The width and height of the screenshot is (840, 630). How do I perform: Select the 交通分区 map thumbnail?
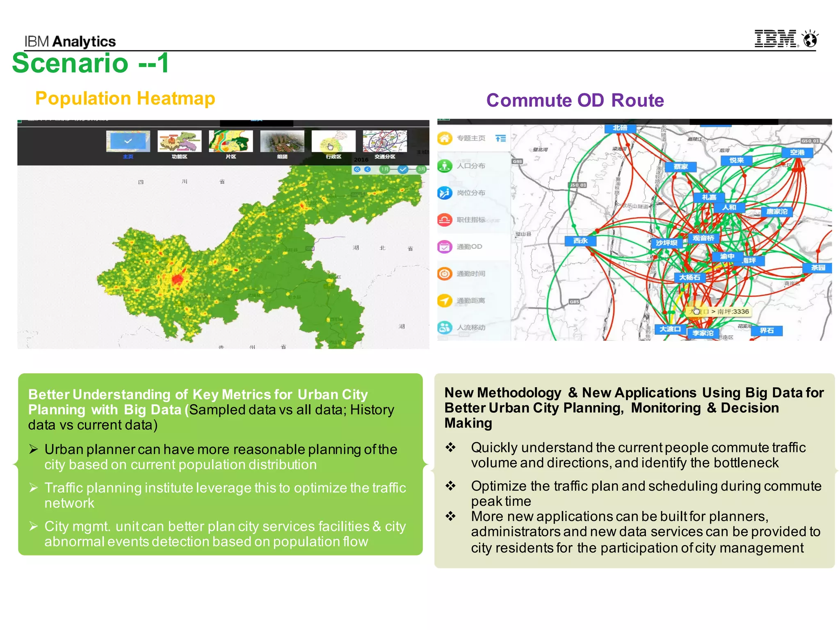tap(385, 142)
